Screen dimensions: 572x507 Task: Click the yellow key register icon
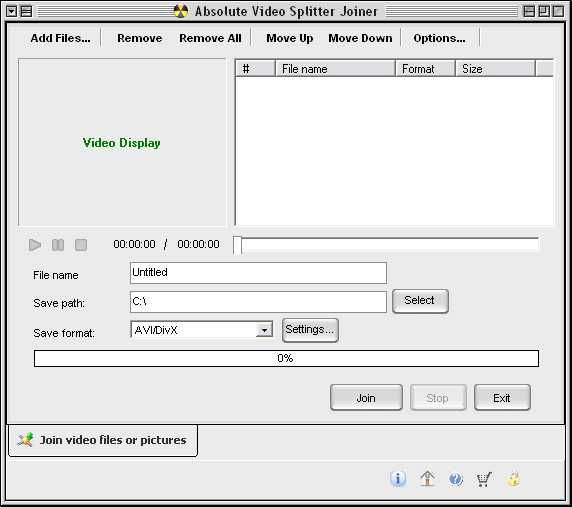point(514,479)
